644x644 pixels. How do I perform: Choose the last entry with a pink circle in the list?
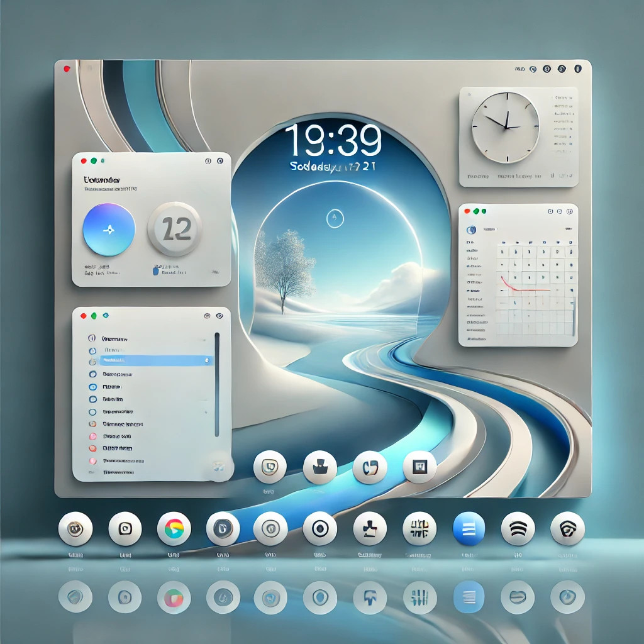(92, 460)
